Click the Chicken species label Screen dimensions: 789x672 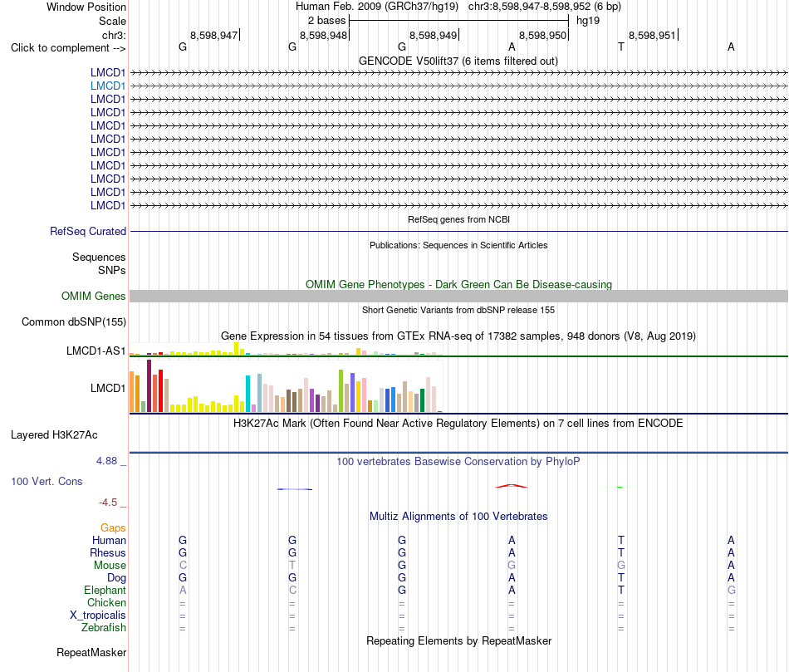(106, 602)
